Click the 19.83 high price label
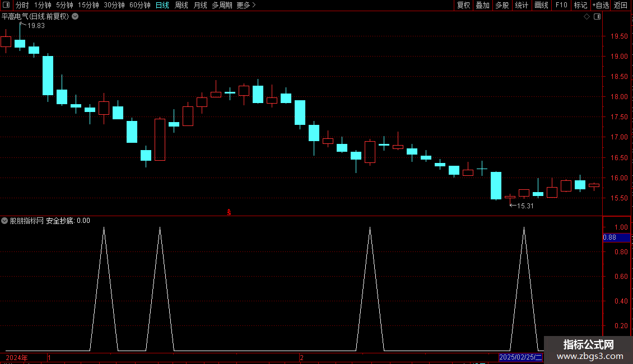The image size is (633, 364). [36, 26]
